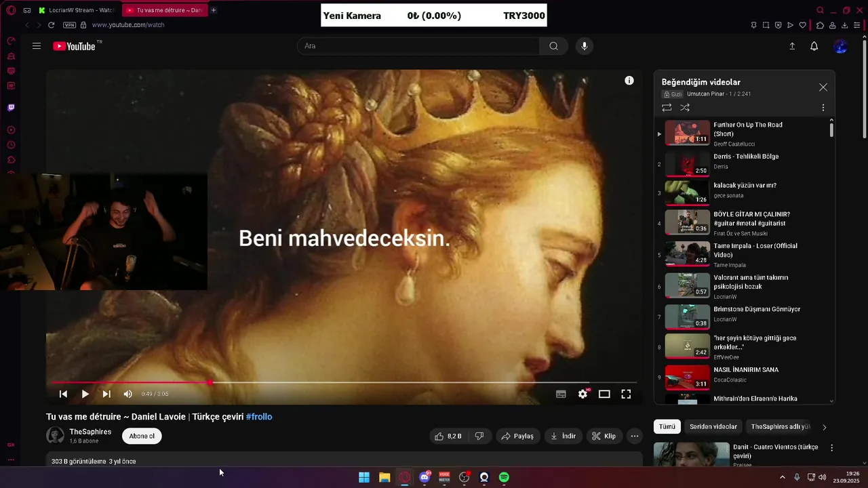
Task: Open browser downloads icon in the toolbar
Action: [x=845, y=25]
